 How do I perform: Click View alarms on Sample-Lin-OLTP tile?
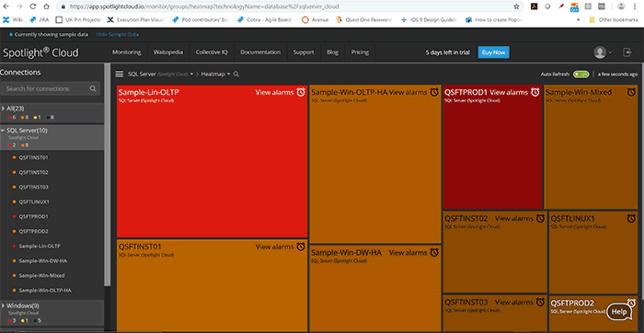point(274,92)
